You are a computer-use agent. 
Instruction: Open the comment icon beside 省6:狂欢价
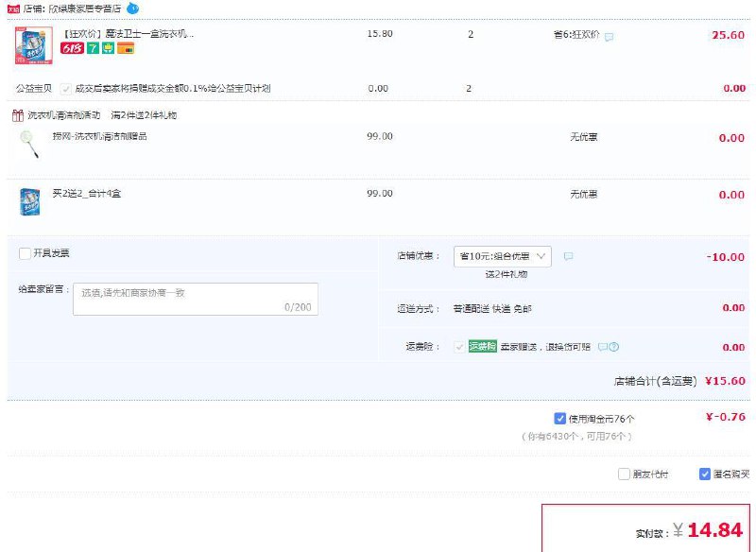pyautogui.click(x=610, y=37)
